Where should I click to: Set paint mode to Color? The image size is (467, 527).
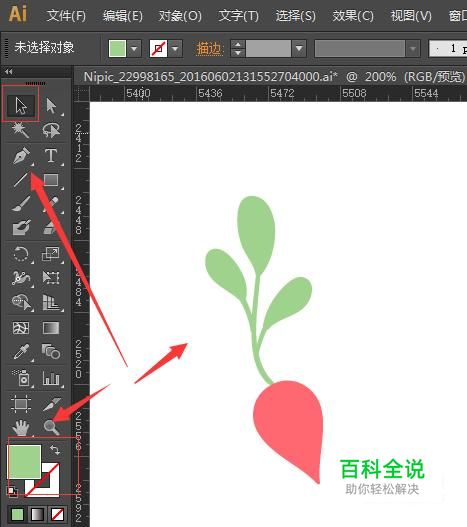[17, 514]
